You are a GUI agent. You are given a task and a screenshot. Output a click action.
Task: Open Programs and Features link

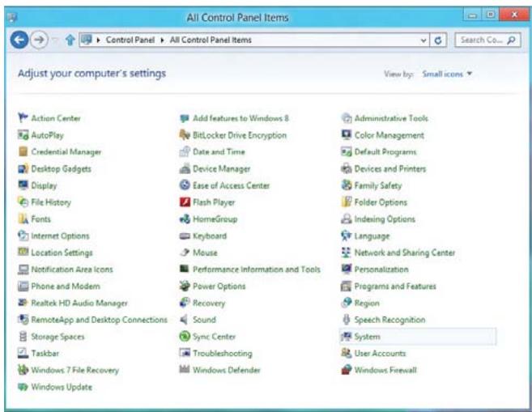pyautogui.click(x=395, y=286)
